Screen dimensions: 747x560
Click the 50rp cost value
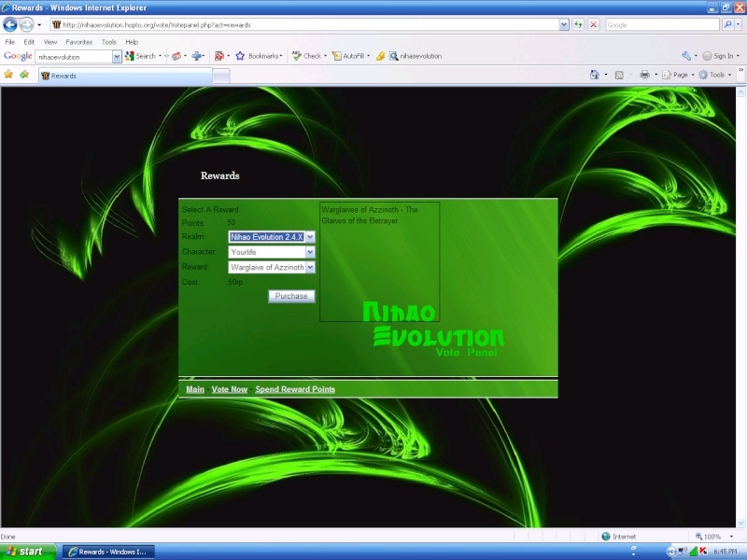235,282
